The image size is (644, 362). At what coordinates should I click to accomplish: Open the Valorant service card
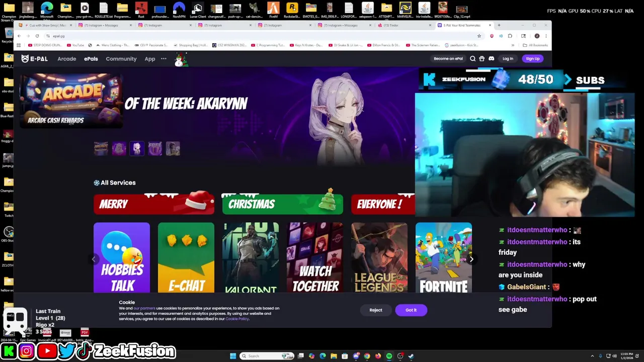pos(251,257)
